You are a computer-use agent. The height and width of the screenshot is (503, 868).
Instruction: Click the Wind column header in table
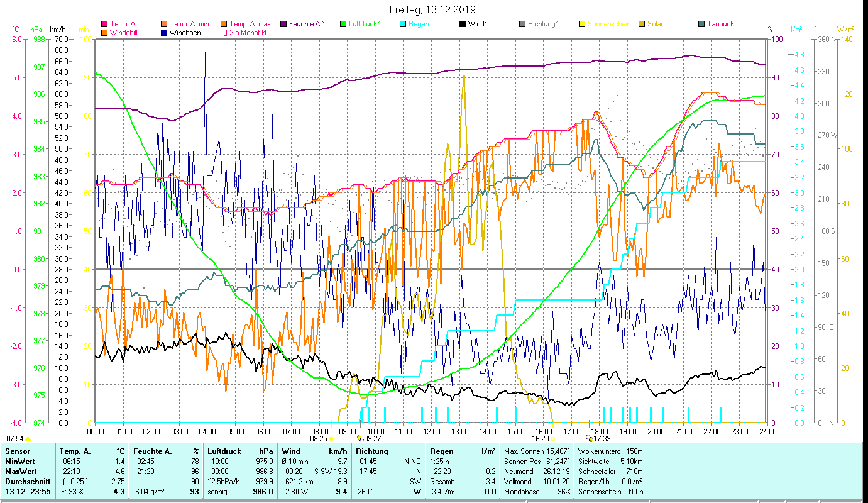(290, 451)
